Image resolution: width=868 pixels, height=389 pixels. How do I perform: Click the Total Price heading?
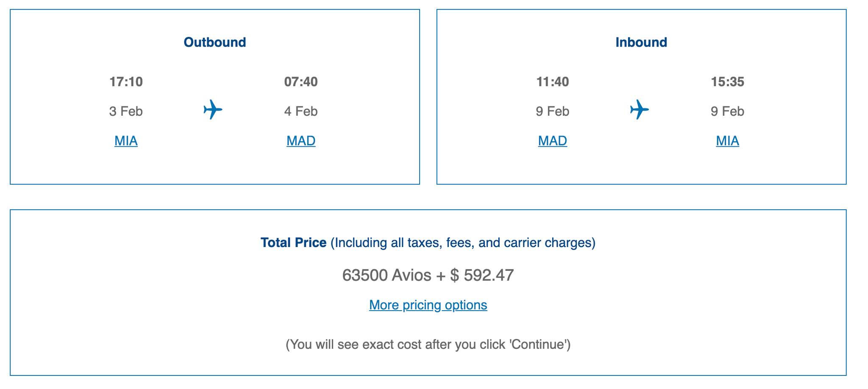click(292, 242)
